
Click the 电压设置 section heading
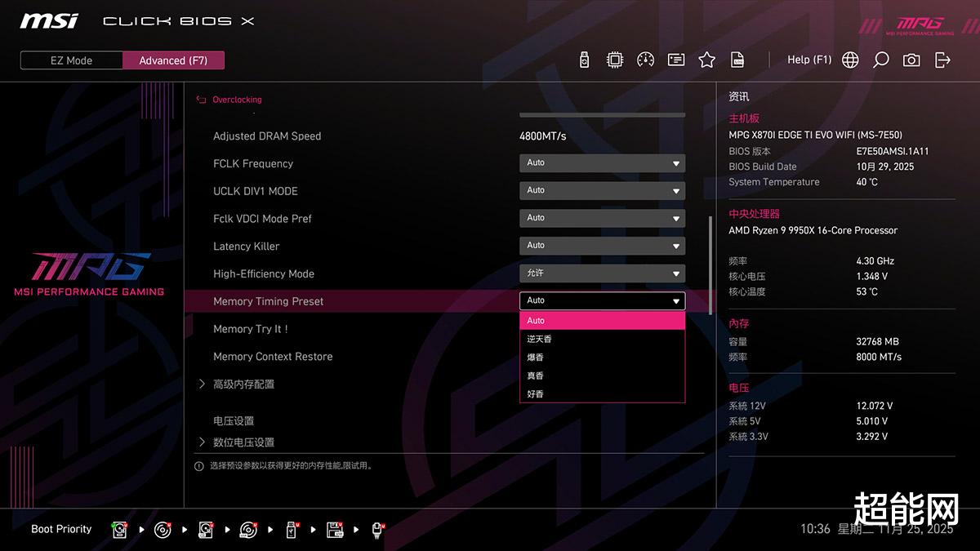click(x=234, y=421)
